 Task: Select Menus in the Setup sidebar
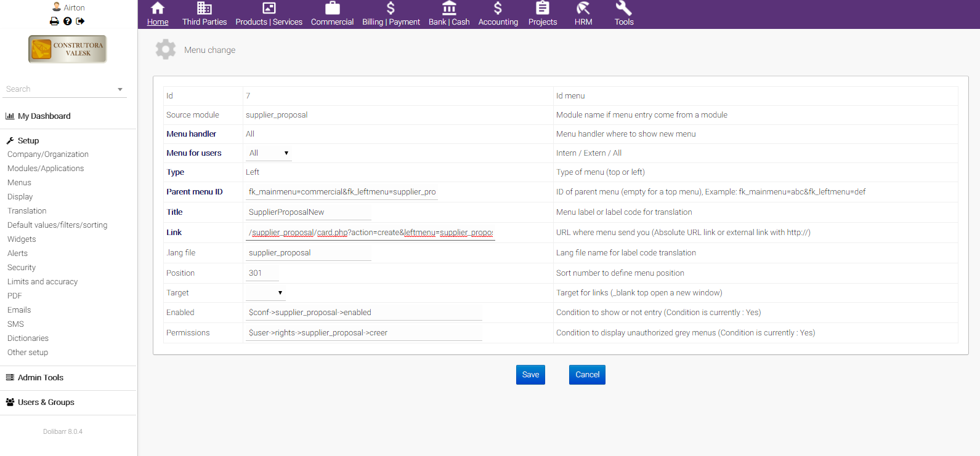point(19,183)
